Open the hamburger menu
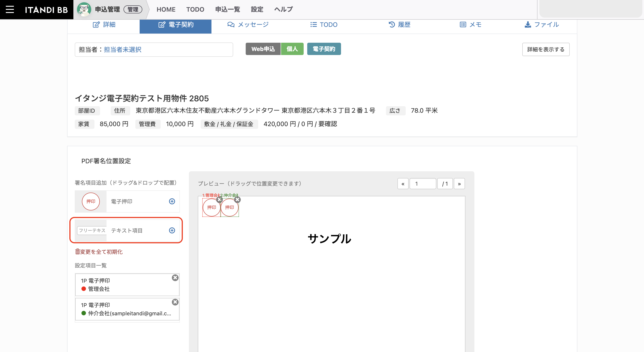 [x=10, y=9]
